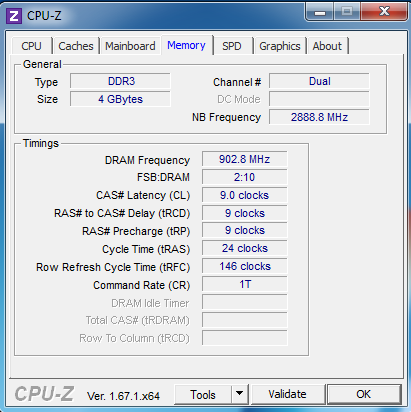The width and height of the screenshot is (411, 412).
Task: Click the DRAM Frequency value field
Action: click(x=245, y=159)
